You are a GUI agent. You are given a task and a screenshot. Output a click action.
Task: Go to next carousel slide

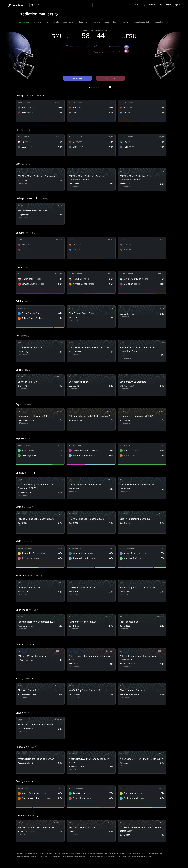coord(104,87)
